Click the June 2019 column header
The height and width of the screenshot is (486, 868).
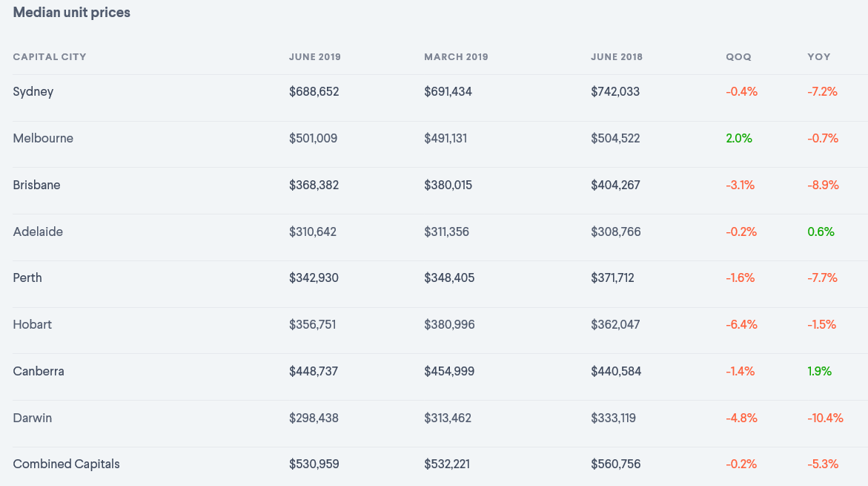pos(315,57)
